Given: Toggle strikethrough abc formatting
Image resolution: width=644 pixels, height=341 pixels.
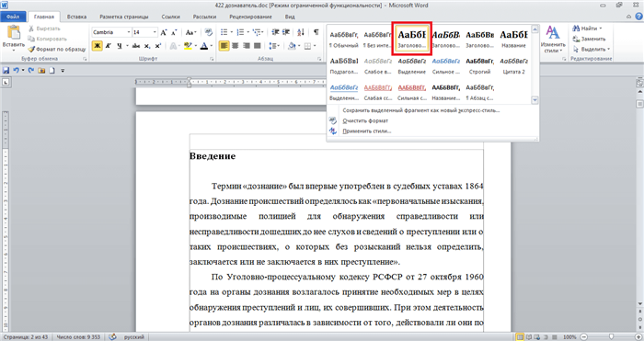Looking at the screenshot, I should pyautogui.click(x=136, y=46).
